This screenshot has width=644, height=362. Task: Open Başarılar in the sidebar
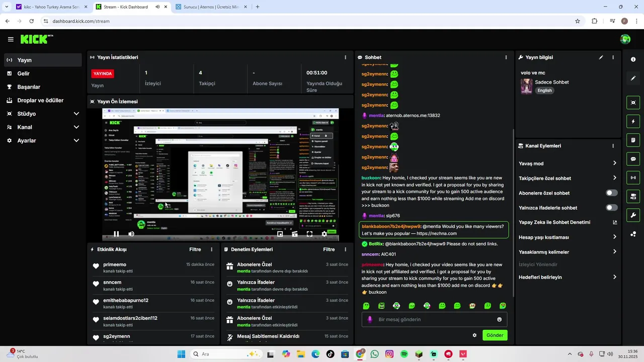pyautogui.click(x=43, y=87)
